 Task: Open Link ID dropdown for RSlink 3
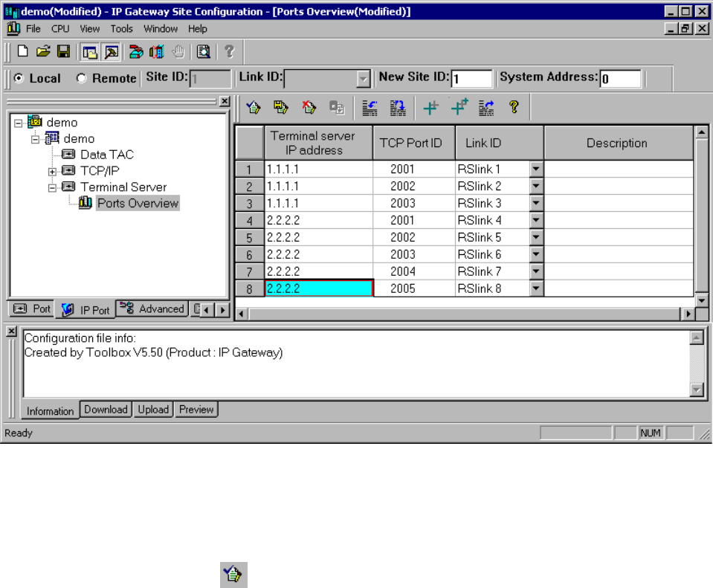click(536, 203)
